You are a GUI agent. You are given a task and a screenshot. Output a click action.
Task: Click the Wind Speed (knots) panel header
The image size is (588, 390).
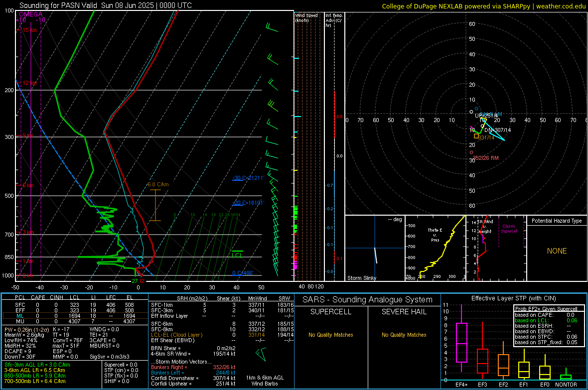[306, 17]
